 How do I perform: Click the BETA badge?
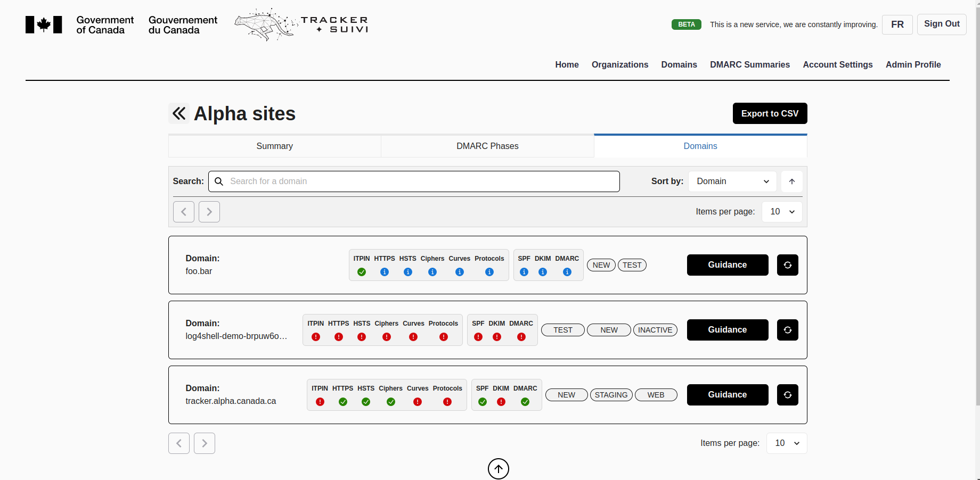(x=687, y=24)
